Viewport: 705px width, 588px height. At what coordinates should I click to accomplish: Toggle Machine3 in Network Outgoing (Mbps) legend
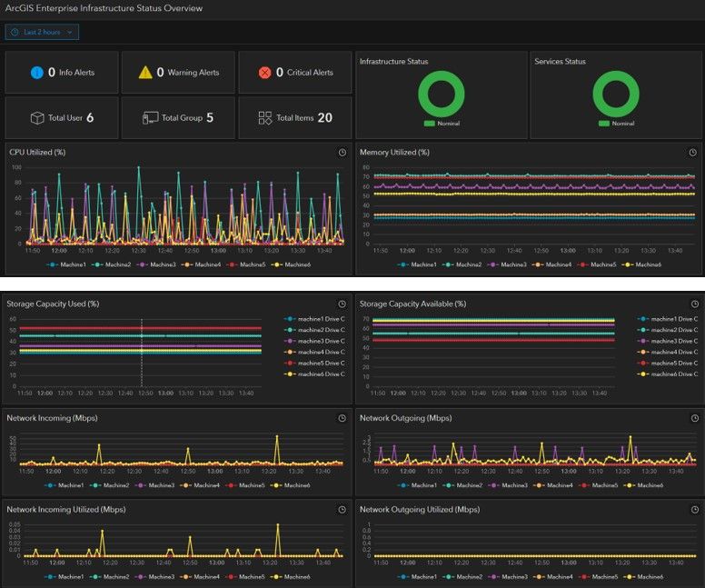(x=508, y=485)
